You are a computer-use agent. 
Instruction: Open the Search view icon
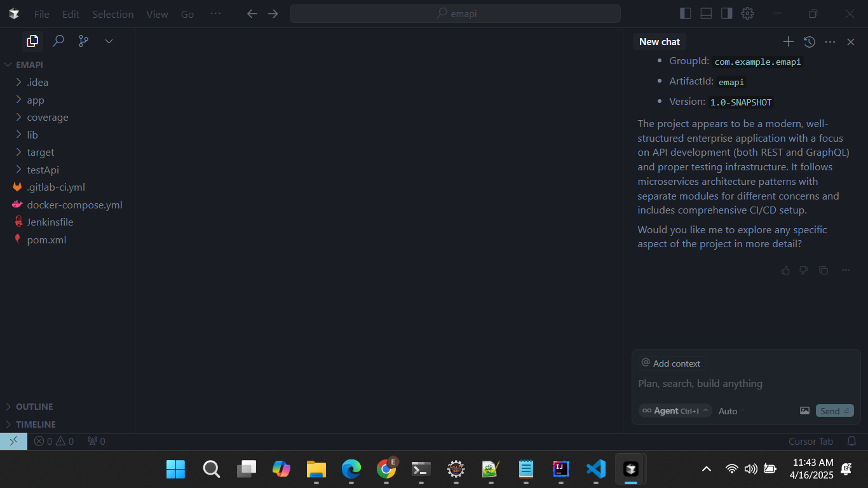click(58, 41)
